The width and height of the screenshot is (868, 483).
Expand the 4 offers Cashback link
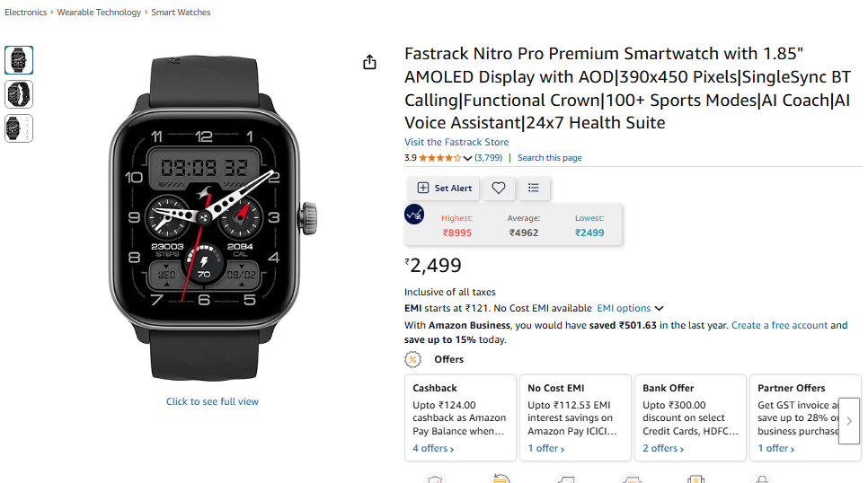(433, 448)
